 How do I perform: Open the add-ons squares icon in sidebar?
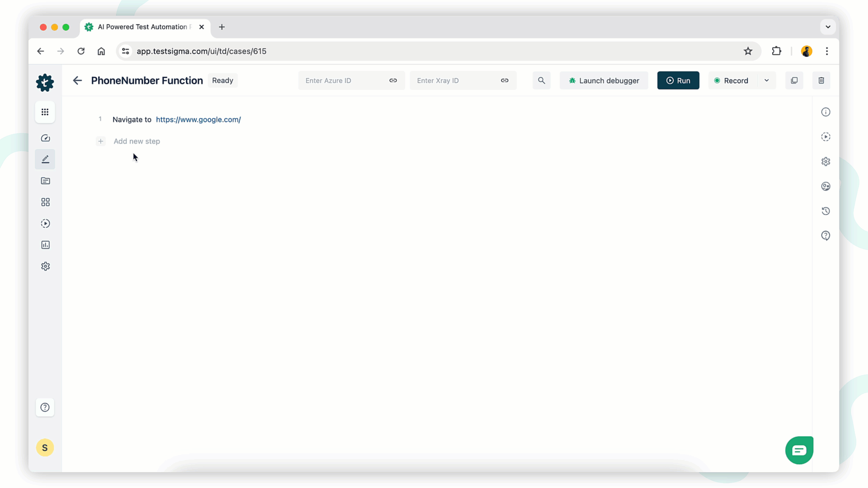click(x=45, y=202)
